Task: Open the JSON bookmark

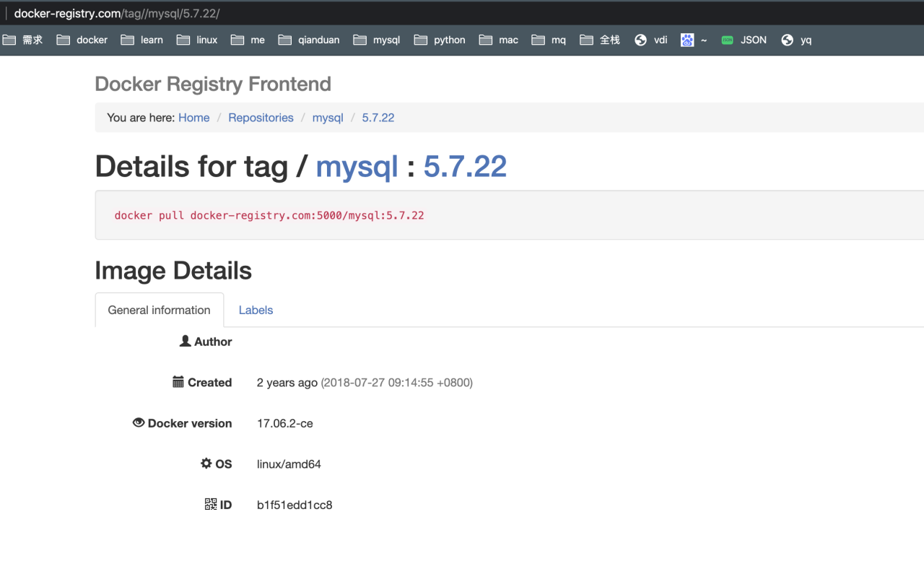Action: pyautogui.click(x=744, y=40)
